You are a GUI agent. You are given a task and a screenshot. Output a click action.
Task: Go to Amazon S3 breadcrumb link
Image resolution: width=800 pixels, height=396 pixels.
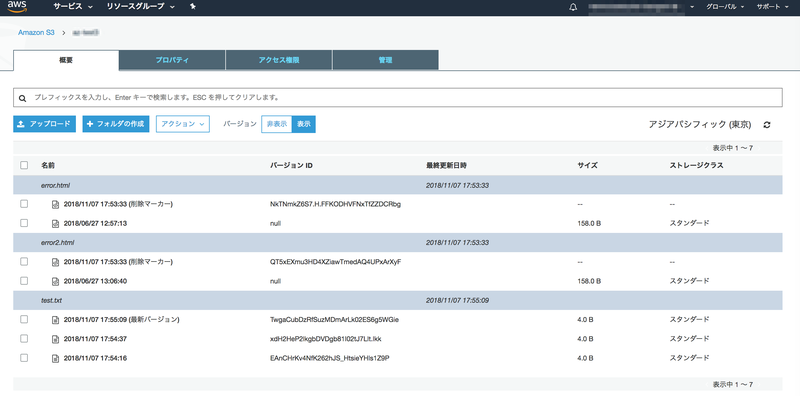click(x=36, y=32)
